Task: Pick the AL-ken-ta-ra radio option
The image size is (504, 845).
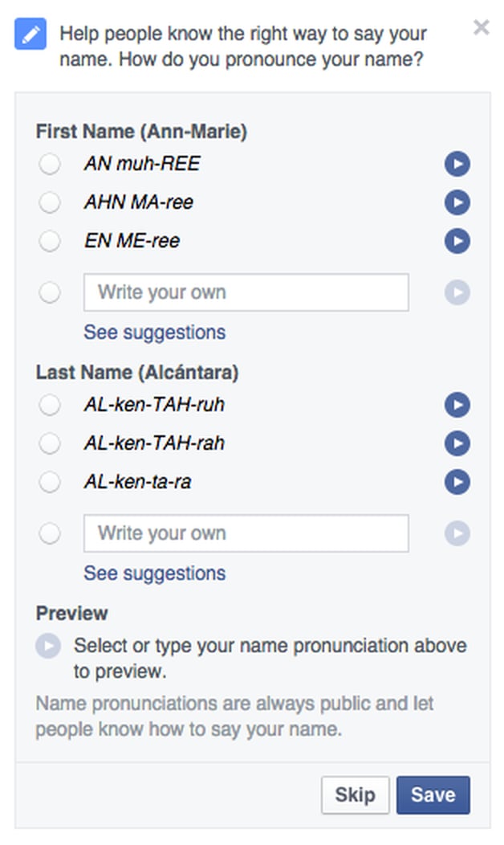Action: (x=50, y=482)
